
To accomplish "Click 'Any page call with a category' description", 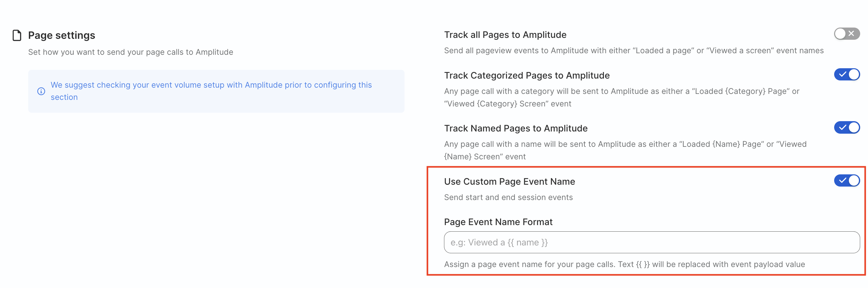I will point(622,97).
